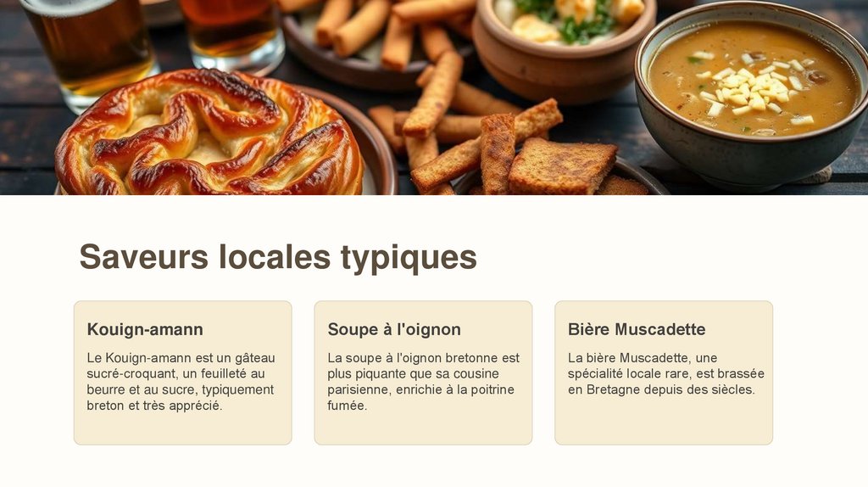Screen dimensions: 868x487
Task: Click the second beer glass in photo
Action: 232,33
